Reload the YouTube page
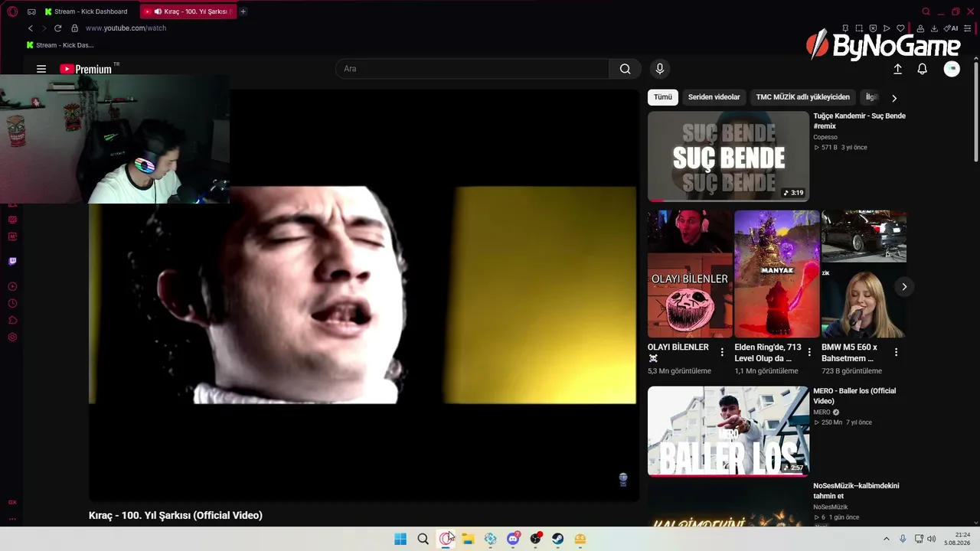The image size is (980, 551). [57, 28]
